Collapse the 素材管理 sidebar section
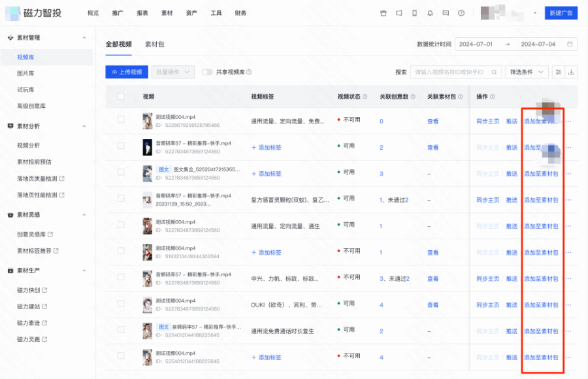The height and width of the screenshot is (379, 588). point(84,38)
